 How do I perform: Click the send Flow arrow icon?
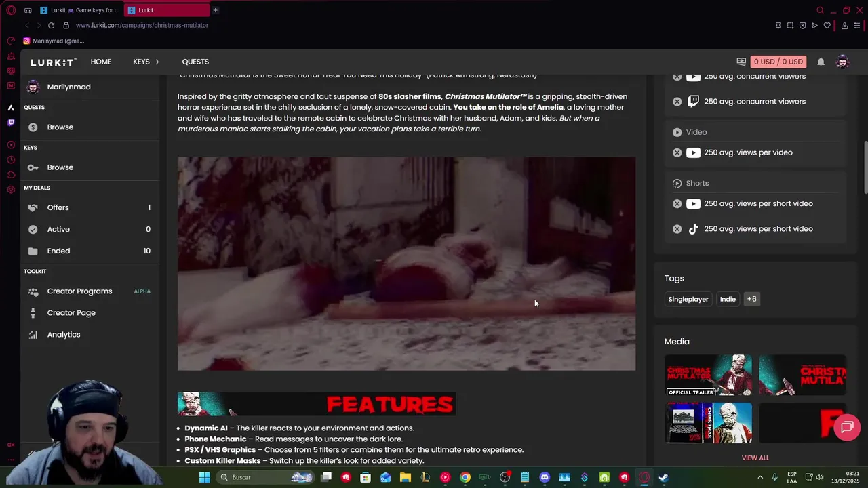pos(814,26)
